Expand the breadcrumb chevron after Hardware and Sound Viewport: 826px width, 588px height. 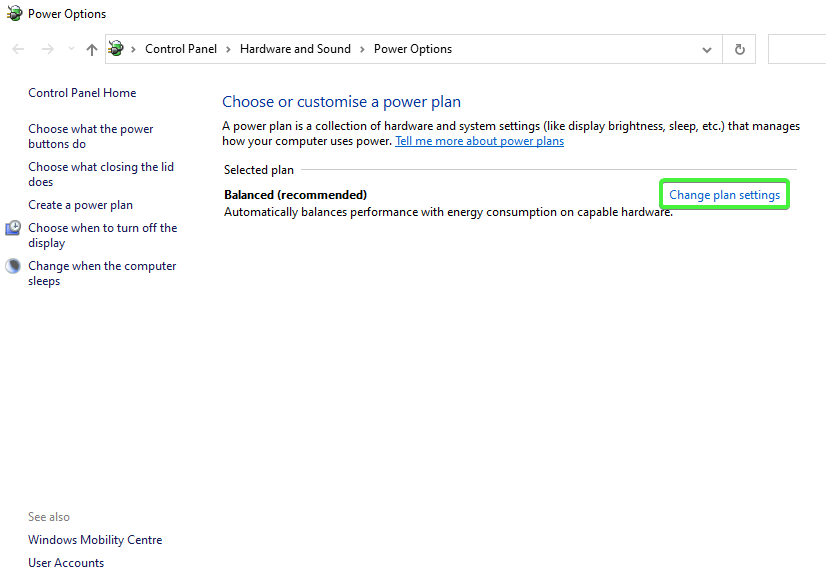coord(362,48)
